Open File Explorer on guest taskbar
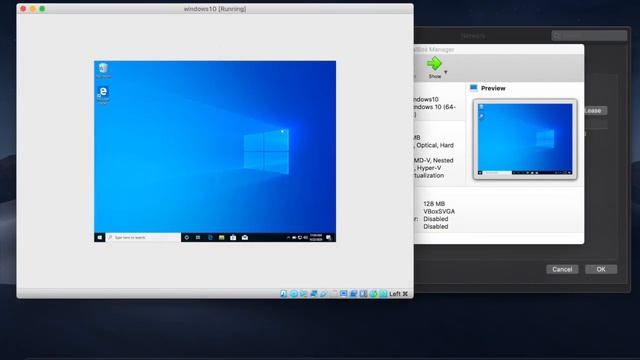Image resolution: width=640 pixels, height=360 pixels. point(222,237)
